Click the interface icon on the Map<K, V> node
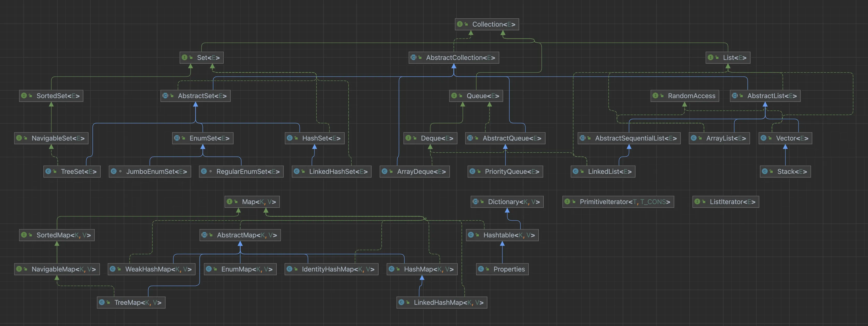This screenshot has width=868, height=326. tap(230, 202)
